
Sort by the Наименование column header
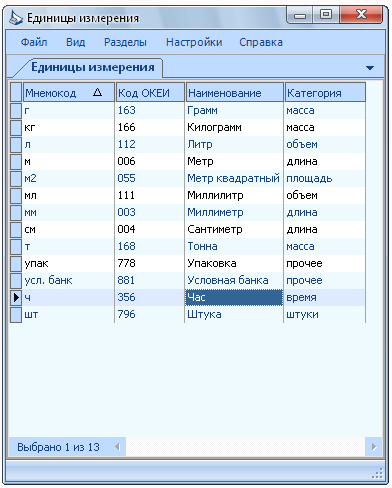(x=234, y=93)
